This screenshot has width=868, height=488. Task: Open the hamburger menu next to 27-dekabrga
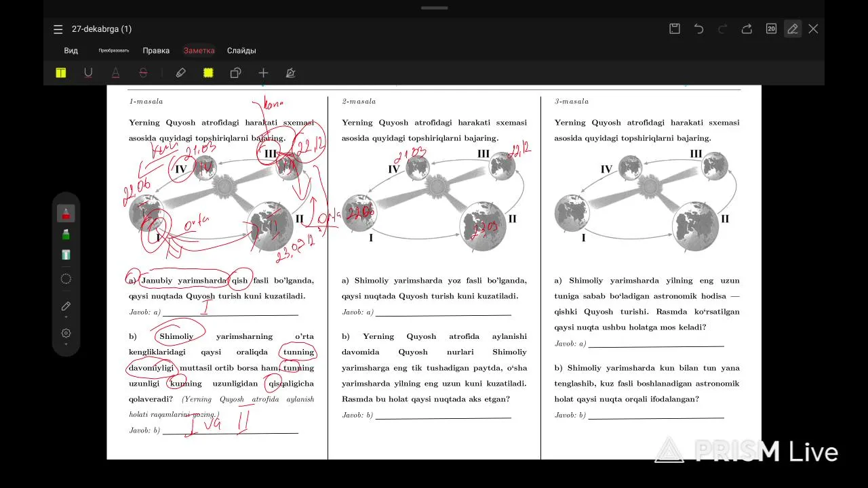click(58, 29)
